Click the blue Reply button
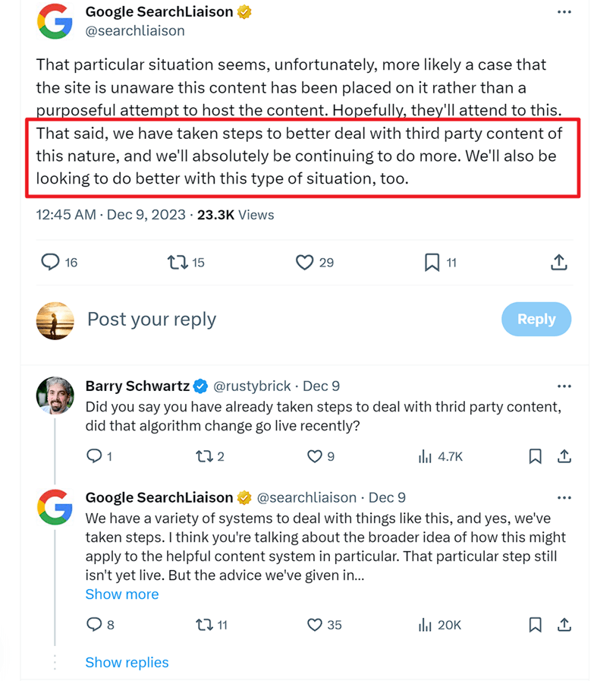Image resolution: width=616 pixels, height=681 pixels. pyautogui.click(x=536, y=320)
